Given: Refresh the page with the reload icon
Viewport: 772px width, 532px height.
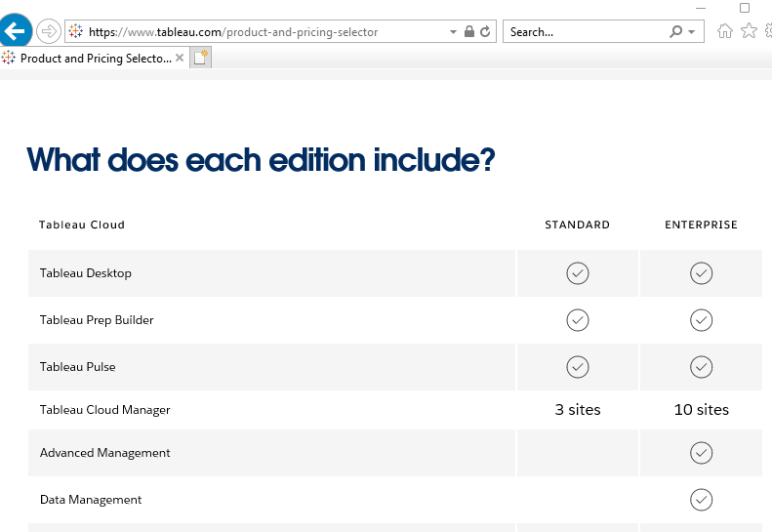Looking at the screenshot, I should tap(485, 31).
